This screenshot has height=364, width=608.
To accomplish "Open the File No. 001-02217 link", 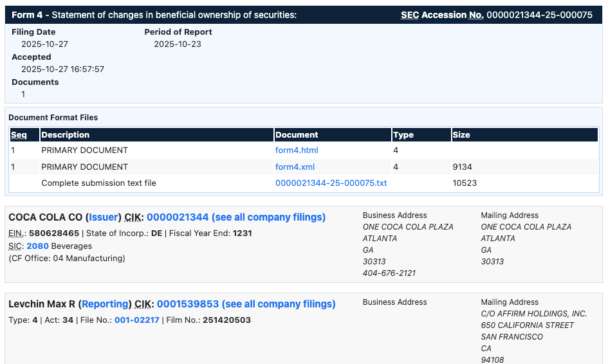I will (x=136, y=320).
